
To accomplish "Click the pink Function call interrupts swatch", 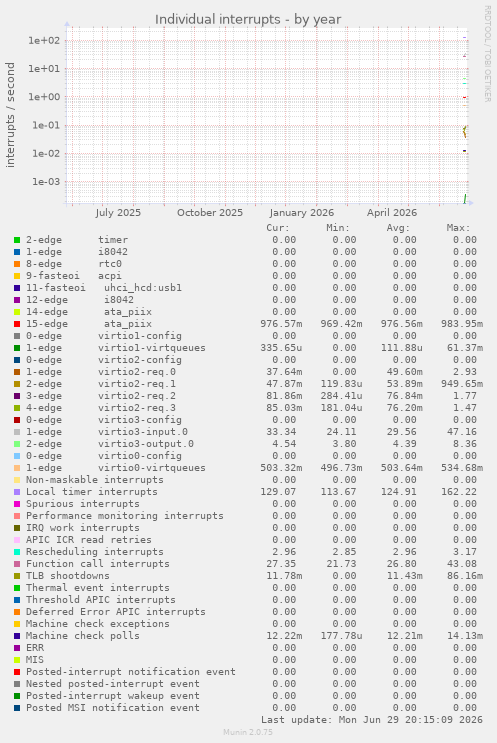I will pyautogui.click(x=17, y=564).
